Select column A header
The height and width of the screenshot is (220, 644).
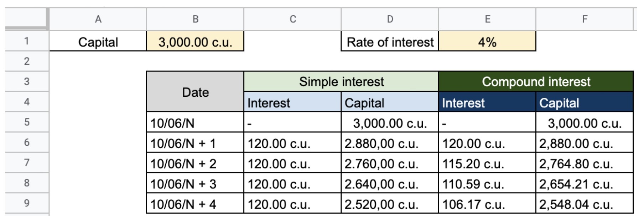coord(98,19)
